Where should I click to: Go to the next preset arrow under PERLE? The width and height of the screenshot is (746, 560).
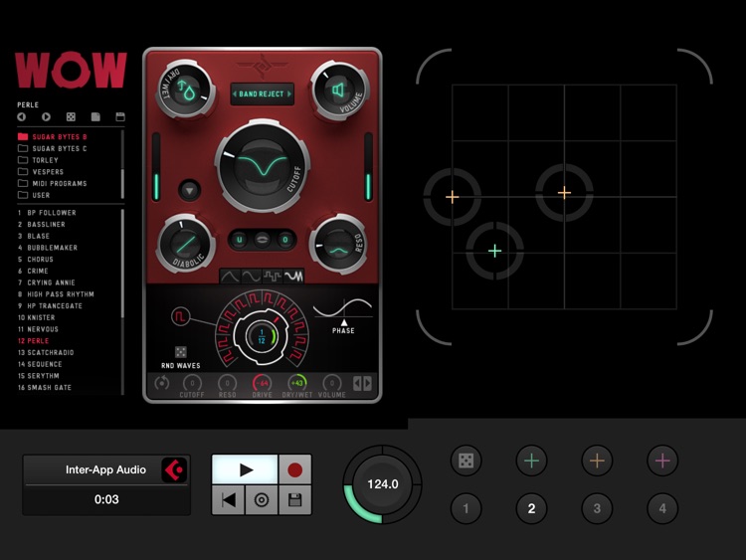(x=46, y=116)
